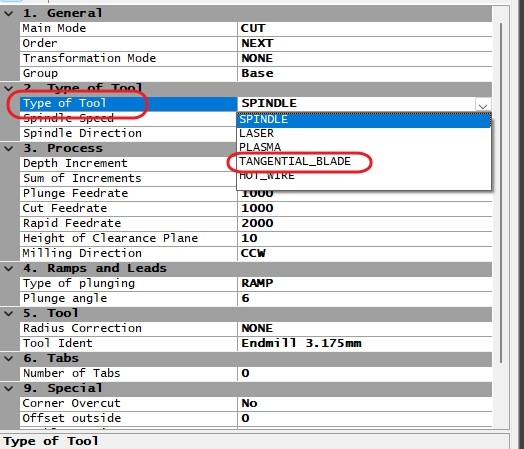Select the Order property row

(x=256, y=43)
